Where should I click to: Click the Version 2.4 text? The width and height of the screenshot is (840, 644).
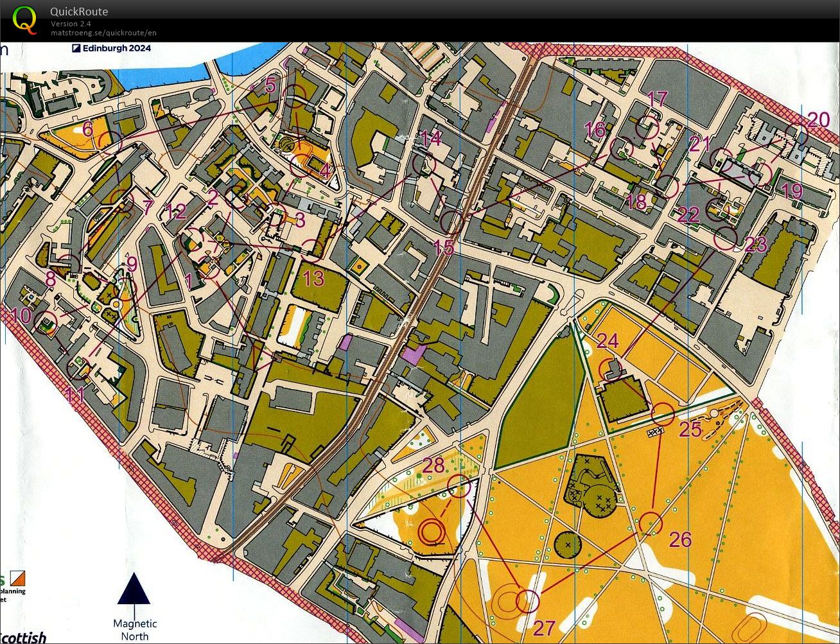[x=71, y=24]
